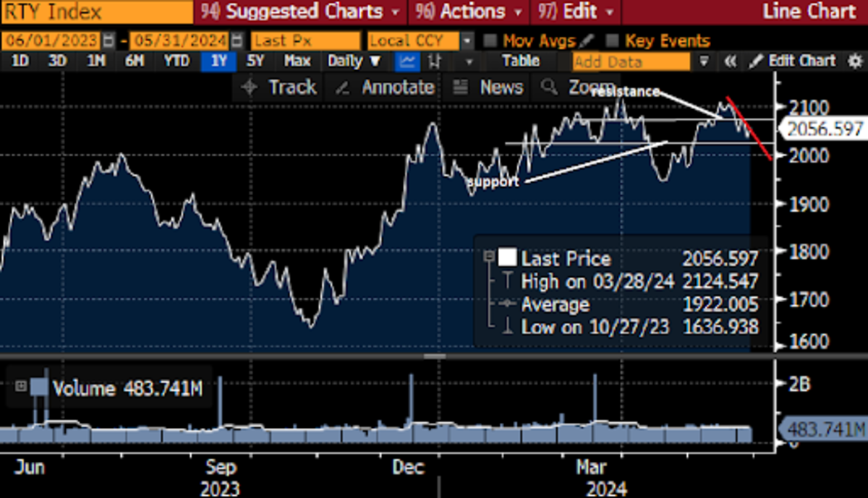Open chart settings gear icon

[x=854, y=61]
